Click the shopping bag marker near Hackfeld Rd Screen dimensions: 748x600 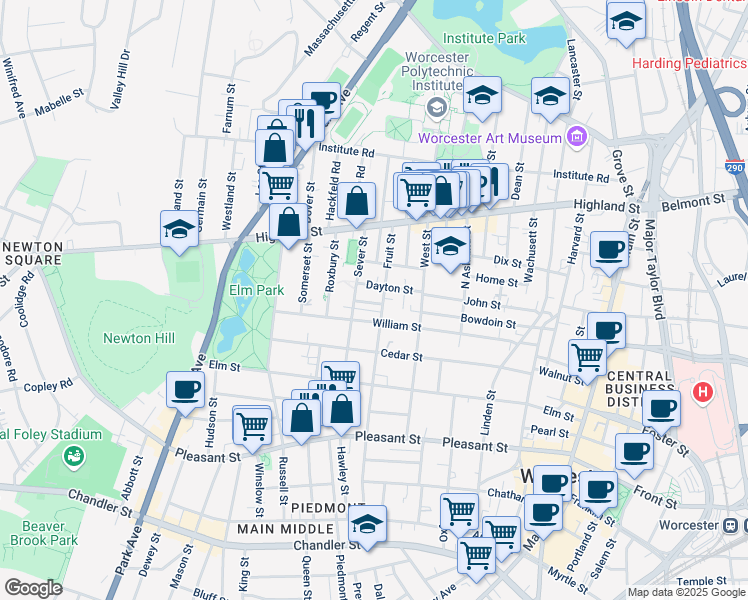(x=356, y=204)
